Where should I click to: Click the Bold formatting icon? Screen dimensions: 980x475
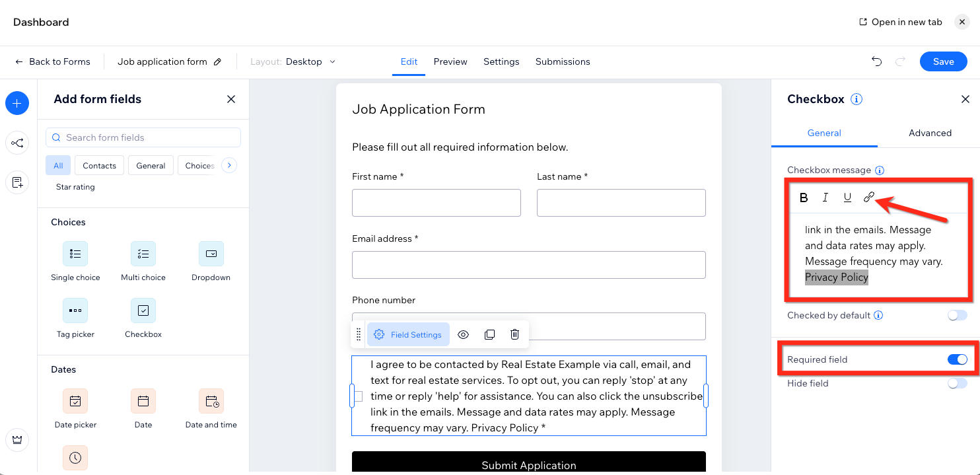(804, 197)
